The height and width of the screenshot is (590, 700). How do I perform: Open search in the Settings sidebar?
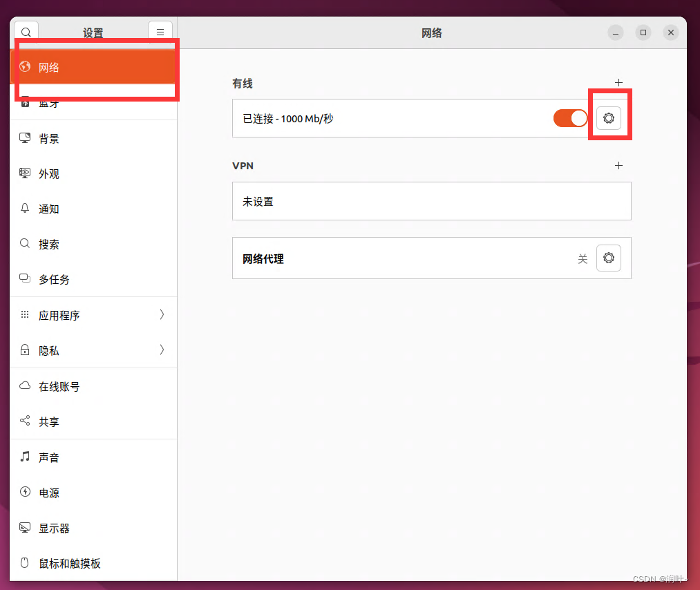[x=26, y=32]
